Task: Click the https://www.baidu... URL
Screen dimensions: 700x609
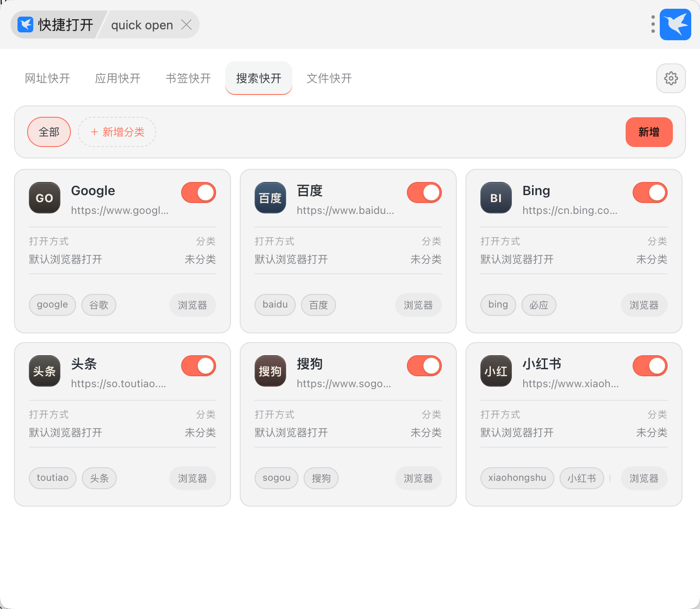Action: pos(346,210)
